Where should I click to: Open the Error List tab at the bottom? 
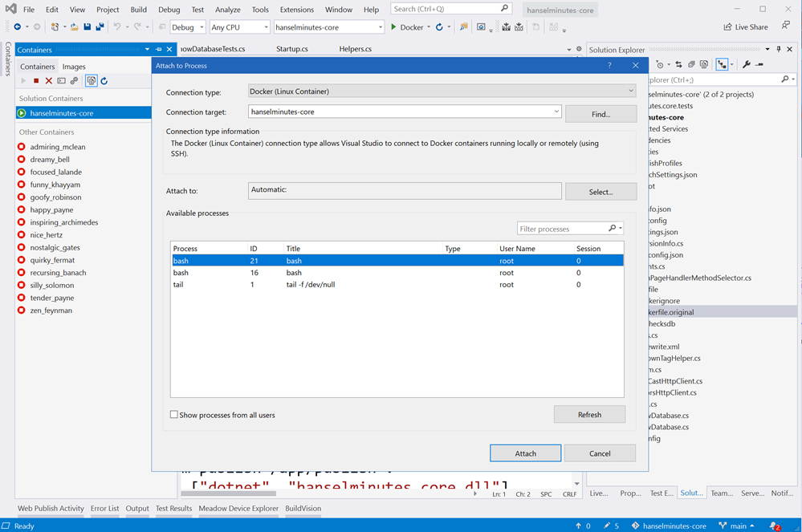[105, 508]
